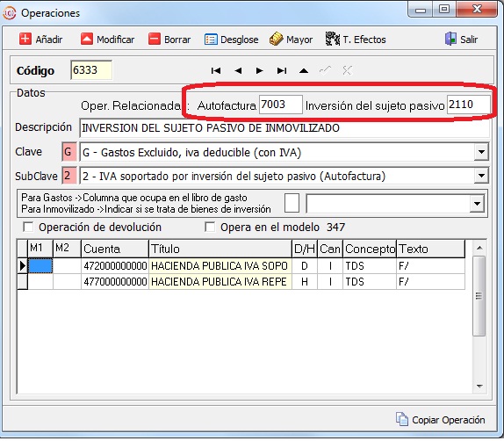The width and height of the screenshot is (504, 441).
Task: Open the SubClave dropdown arrow
Action: pos(481,176)
